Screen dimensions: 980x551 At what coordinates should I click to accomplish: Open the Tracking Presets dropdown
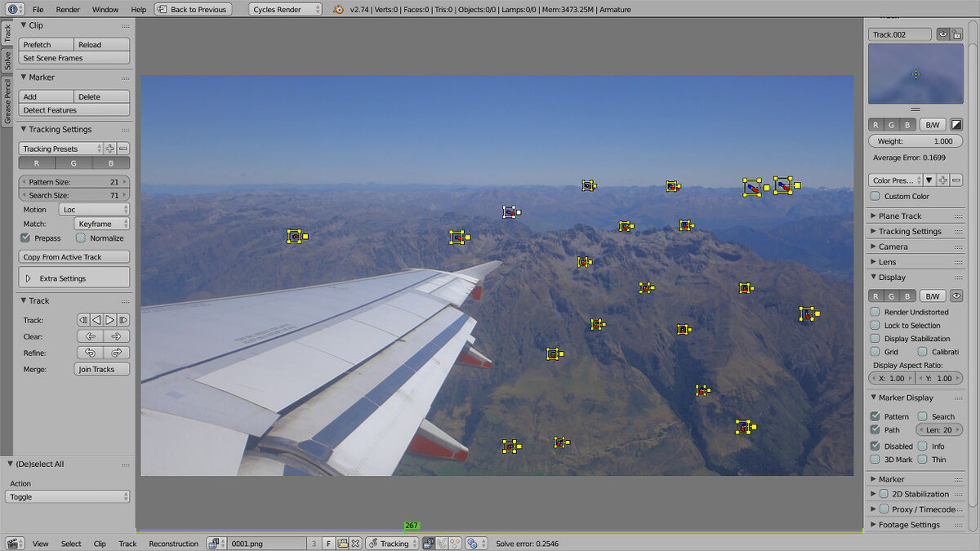[x=61, y=149]
